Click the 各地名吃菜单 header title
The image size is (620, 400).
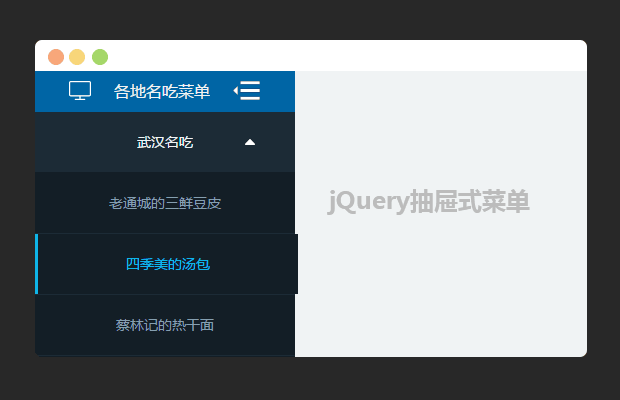click(162, 92)
